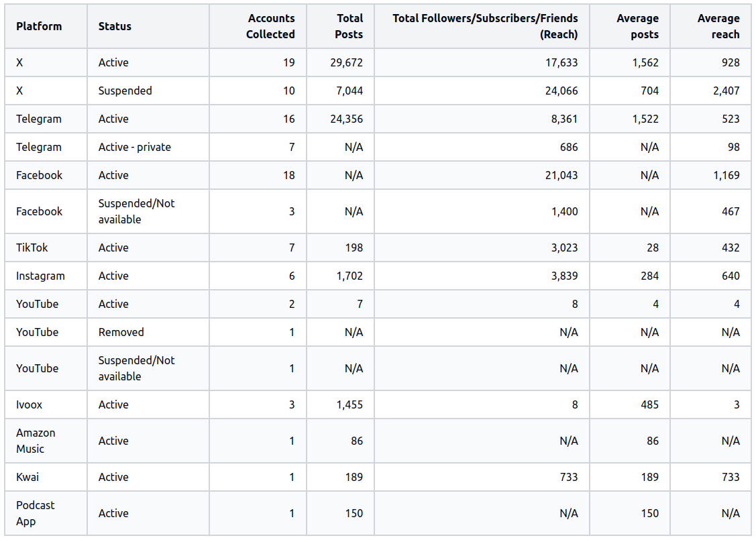Click the average posts value "704"
This screenshot has width=756, height=542.
click(650, 91)
